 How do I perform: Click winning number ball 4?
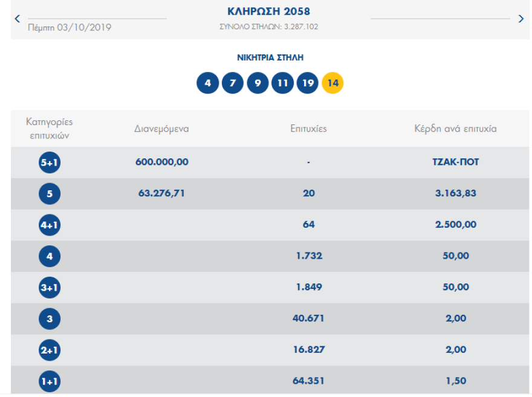(x=207, y=83)
